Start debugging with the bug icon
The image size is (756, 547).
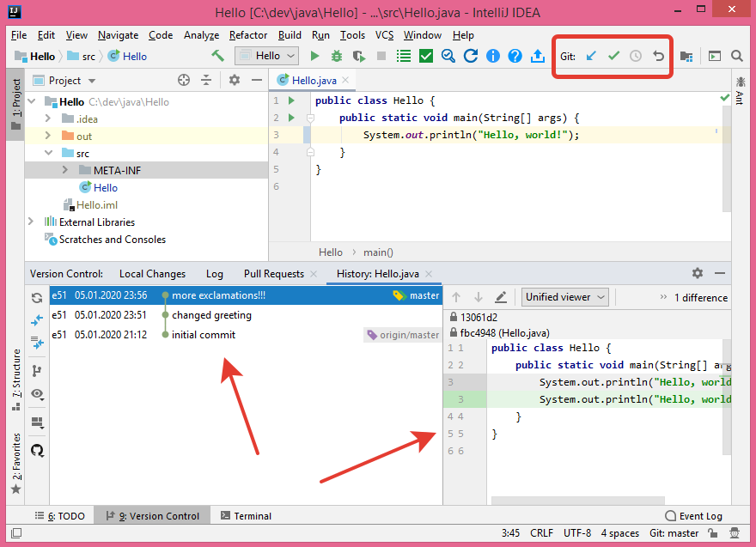337,57
